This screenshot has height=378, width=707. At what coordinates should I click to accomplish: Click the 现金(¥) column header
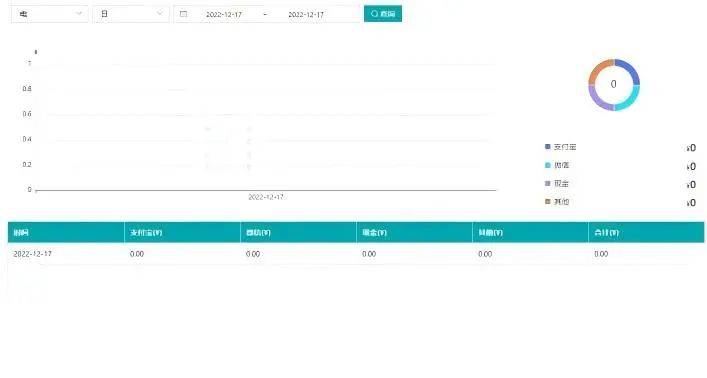click(x=375, y=233)
